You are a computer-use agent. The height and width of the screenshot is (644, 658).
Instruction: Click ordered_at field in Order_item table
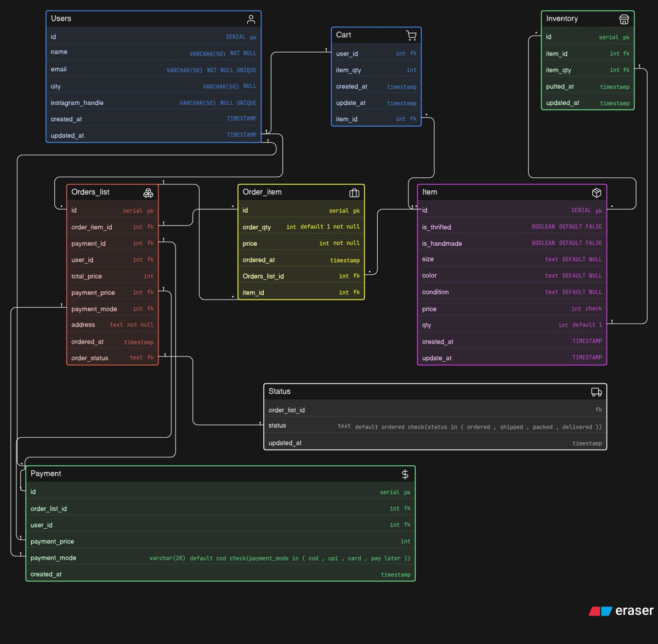click(301, 259)
